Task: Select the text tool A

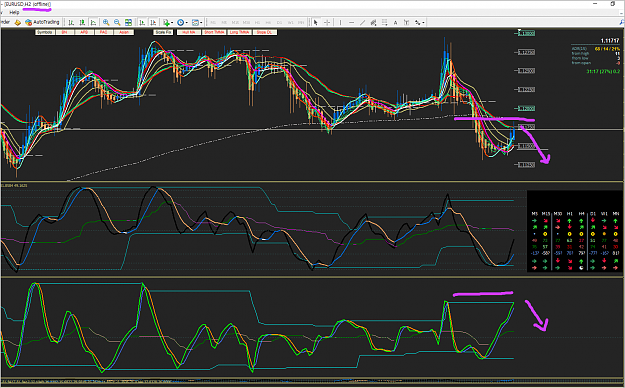Action: click(x=395, y=22)
